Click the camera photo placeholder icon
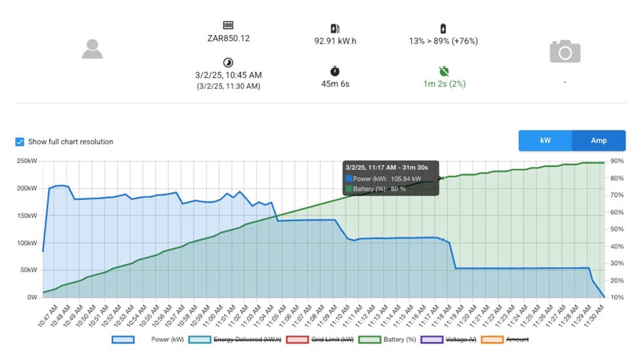This screenshot has width=644, height=363. [565, 52]
